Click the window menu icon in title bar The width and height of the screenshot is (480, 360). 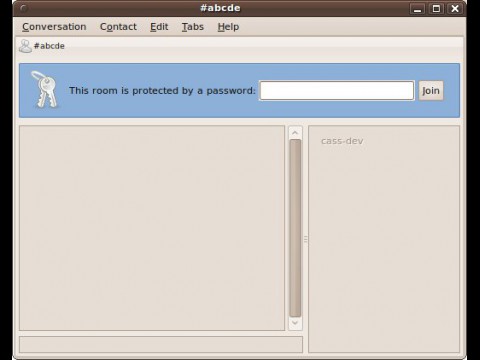click(x=24, y=8)
